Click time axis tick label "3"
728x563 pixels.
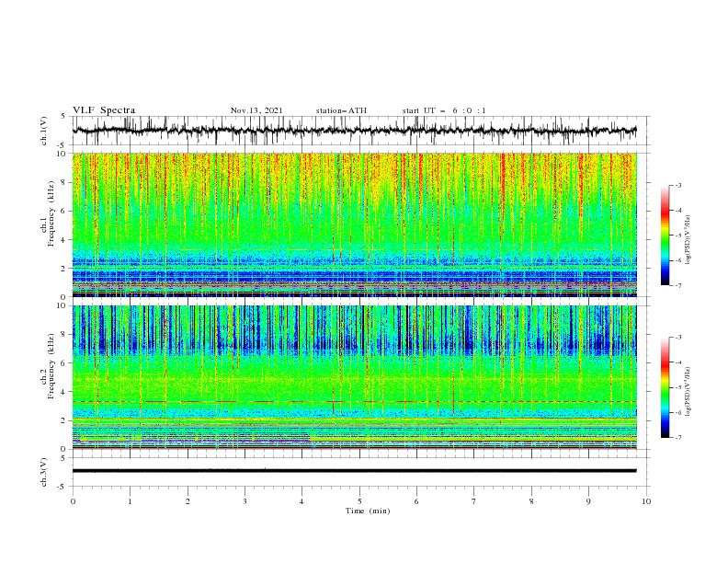pyautogui.click(x=245, y=501)
